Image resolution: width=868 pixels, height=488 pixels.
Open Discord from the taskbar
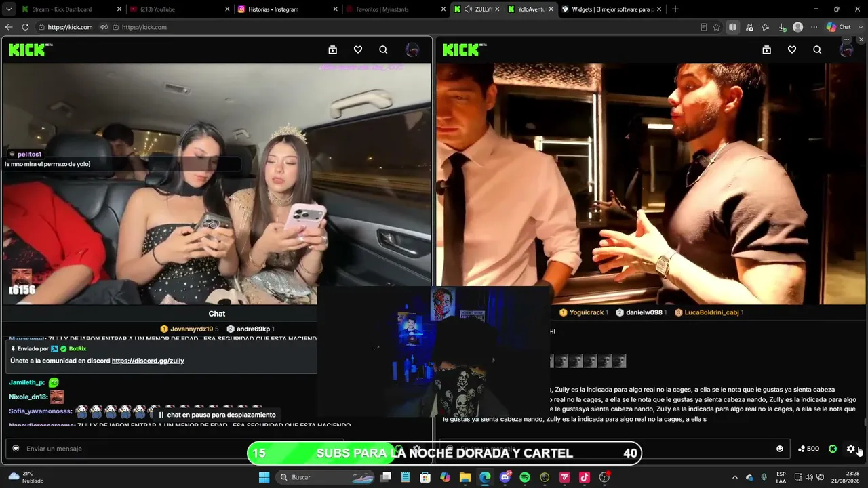point(505,477)
